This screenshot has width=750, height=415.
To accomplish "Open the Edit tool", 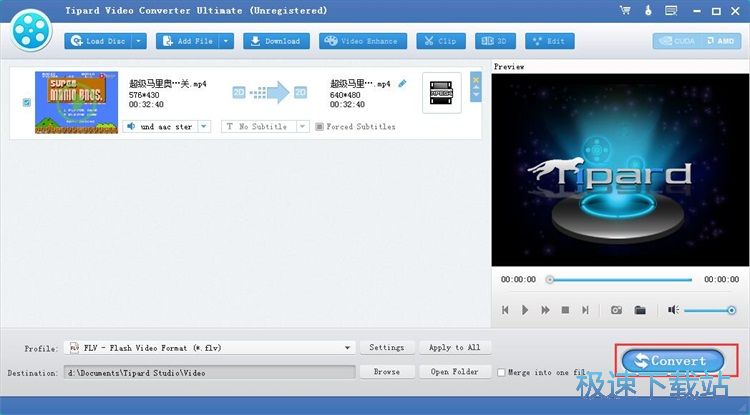I will (x=550, y=41).
